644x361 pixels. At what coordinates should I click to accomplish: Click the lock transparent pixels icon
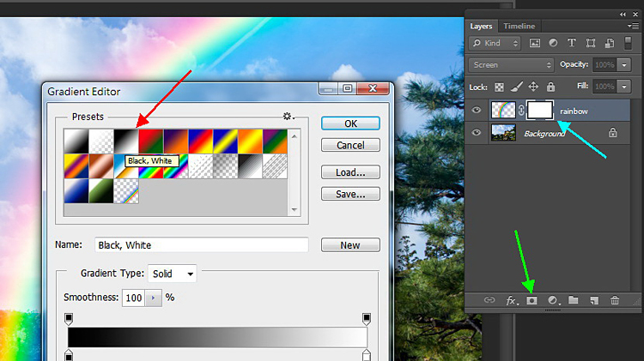point(499,87)
